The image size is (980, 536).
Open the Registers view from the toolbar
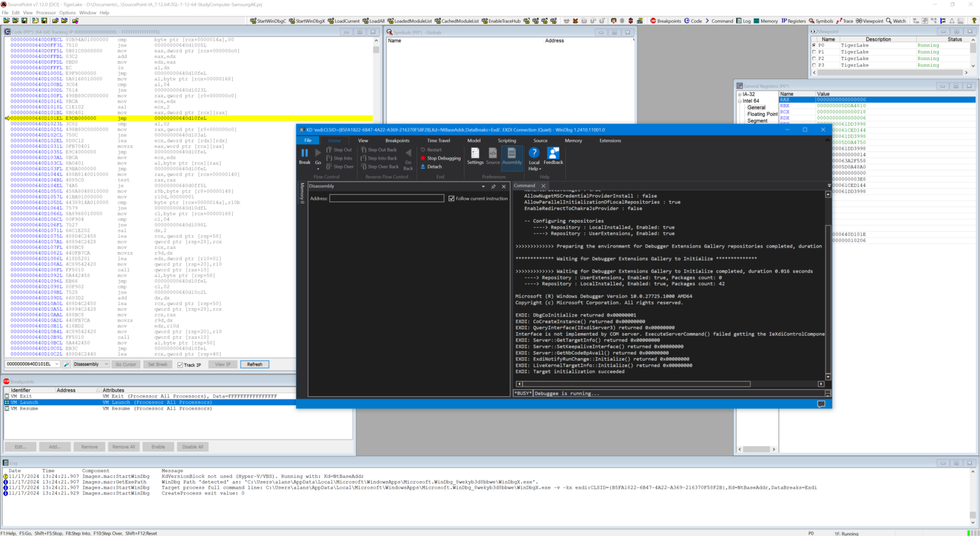click(793, 21)
